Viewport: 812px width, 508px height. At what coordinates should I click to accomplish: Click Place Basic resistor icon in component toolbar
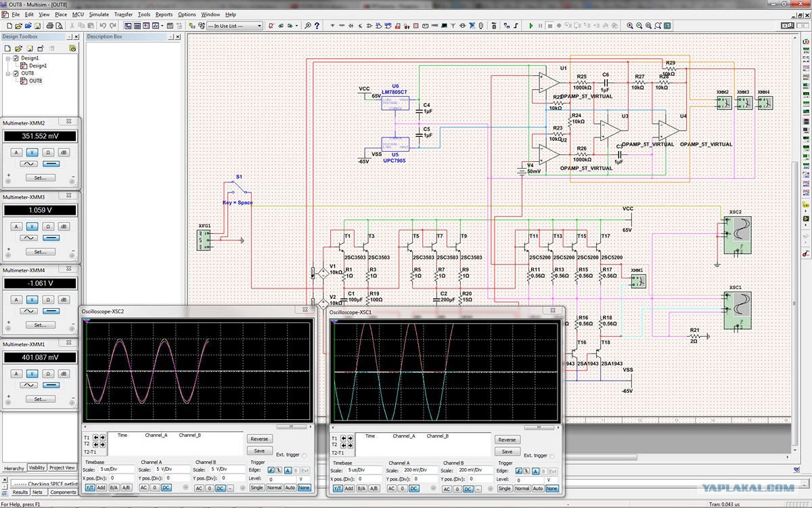(x=342, y=26)
